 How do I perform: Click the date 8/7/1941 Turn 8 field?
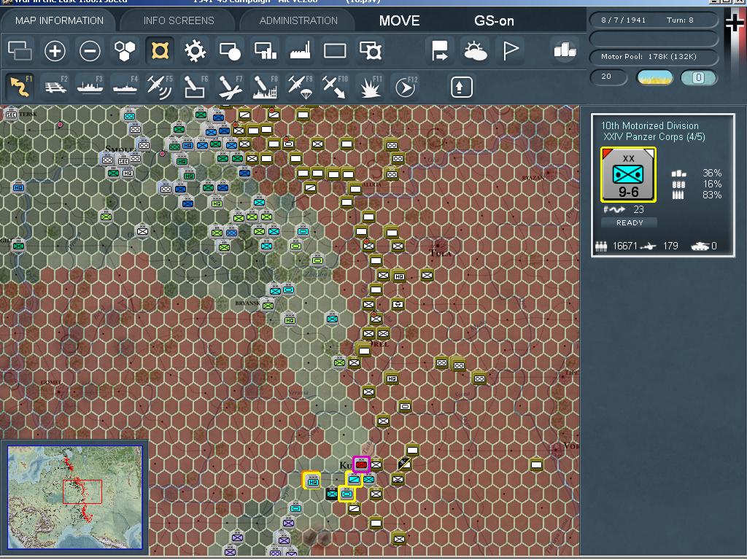point(653,20)
